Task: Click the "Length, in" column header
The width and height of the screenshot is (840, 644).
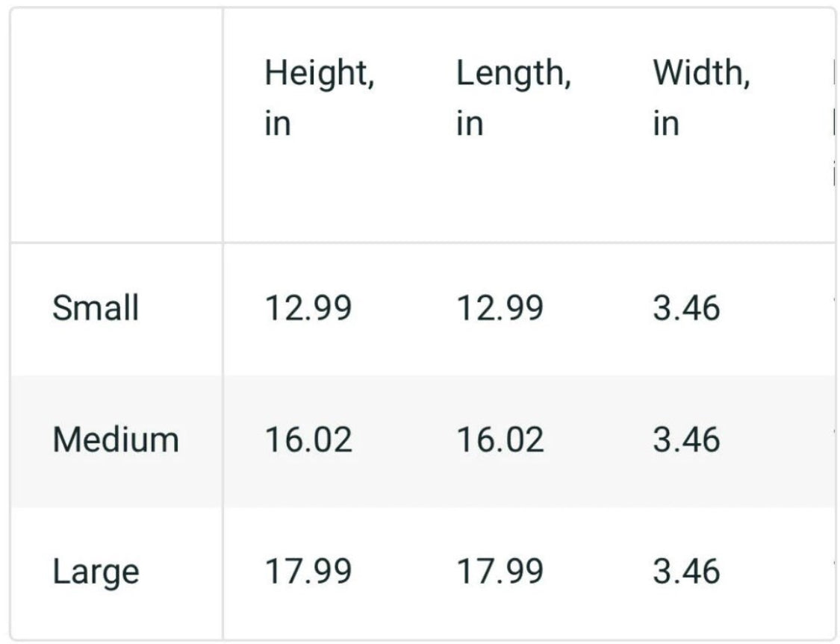Action: coord(514,99)
